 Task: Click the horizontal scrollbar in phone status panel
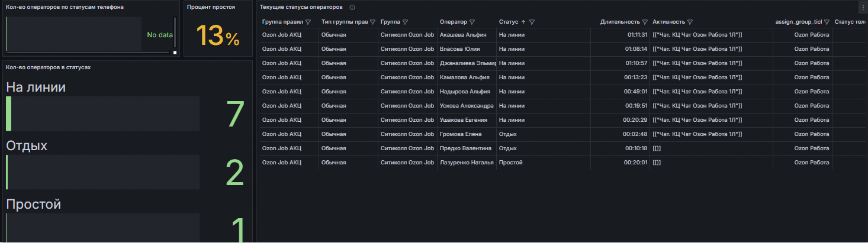click(x=89, y=53)
